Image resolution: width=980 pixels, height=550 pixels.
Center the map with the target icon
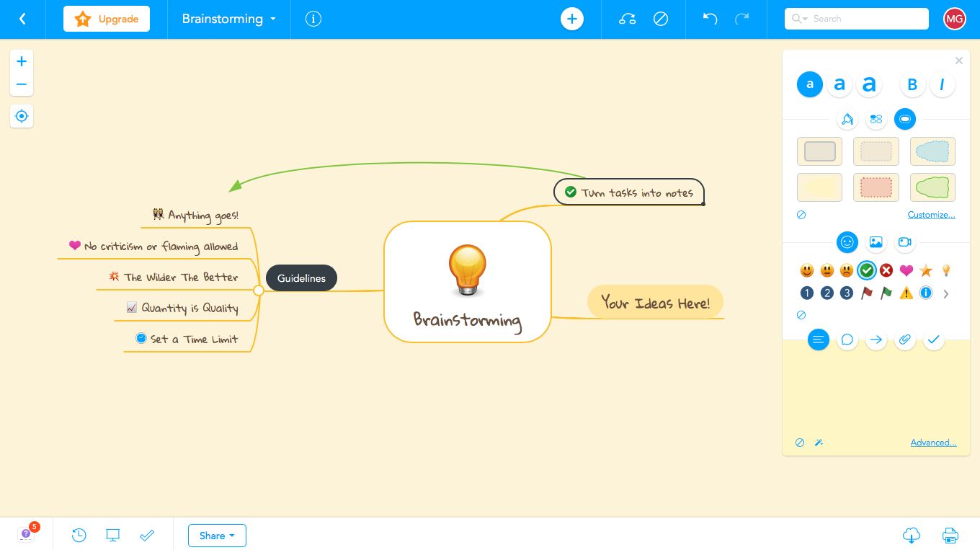pos(22,116)
